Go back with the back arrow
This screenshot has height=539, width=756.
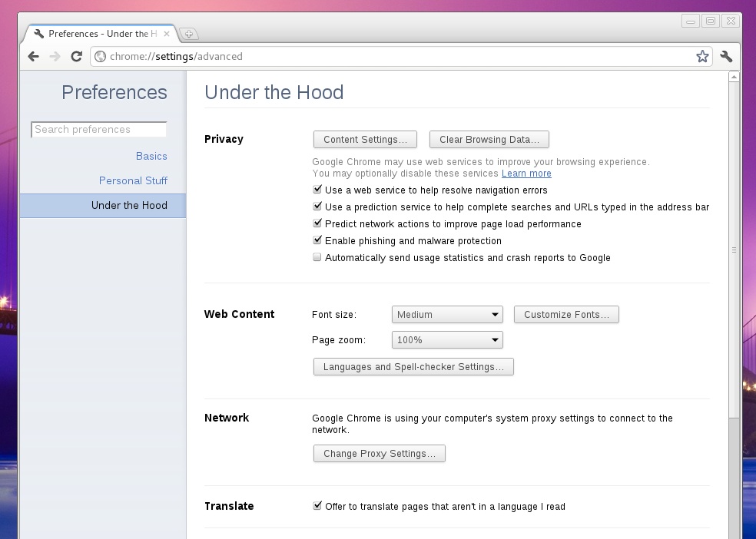click(33, 56)
